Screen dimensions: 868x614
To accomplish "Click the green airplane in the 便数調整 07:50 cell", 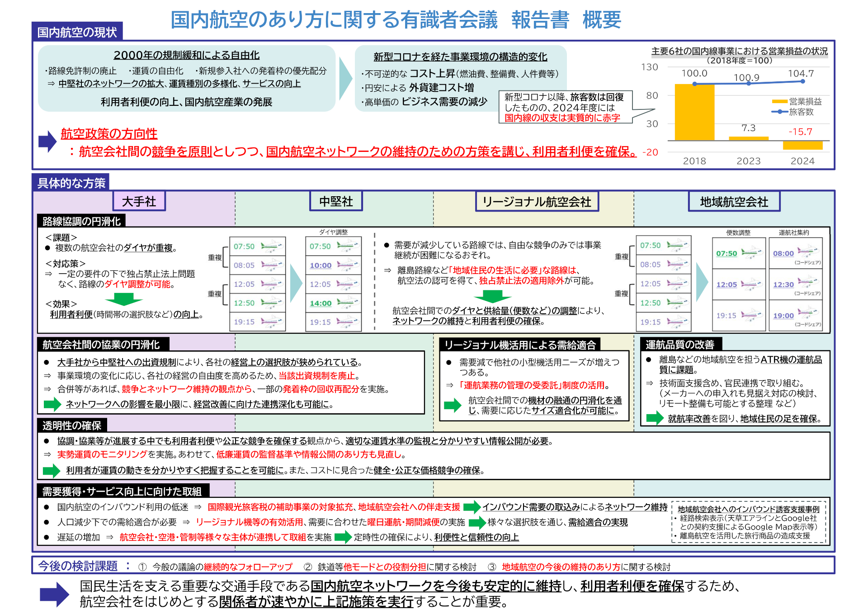I will (752, 254).
